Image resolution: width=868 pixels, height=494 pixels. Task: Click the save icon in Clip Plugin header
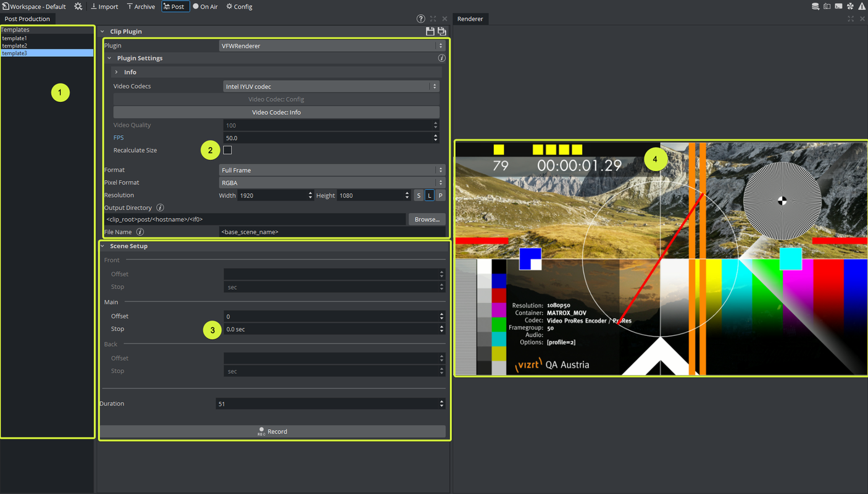click(x=430, y=31)
